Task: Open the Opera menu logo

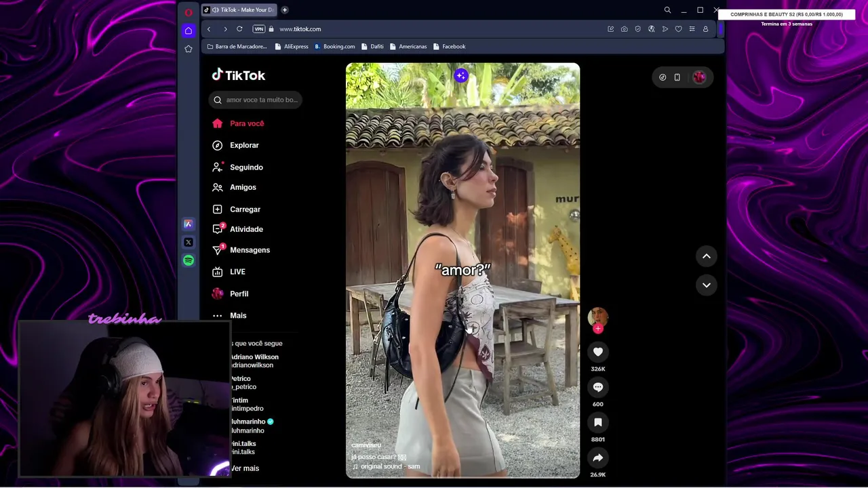Action: coord(189,12)
